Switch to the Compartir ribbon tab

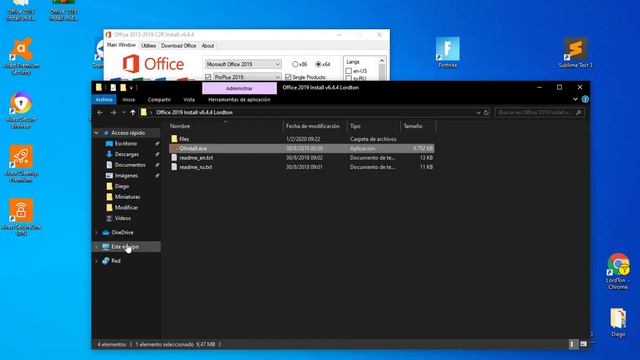click(x=159, y=99)
